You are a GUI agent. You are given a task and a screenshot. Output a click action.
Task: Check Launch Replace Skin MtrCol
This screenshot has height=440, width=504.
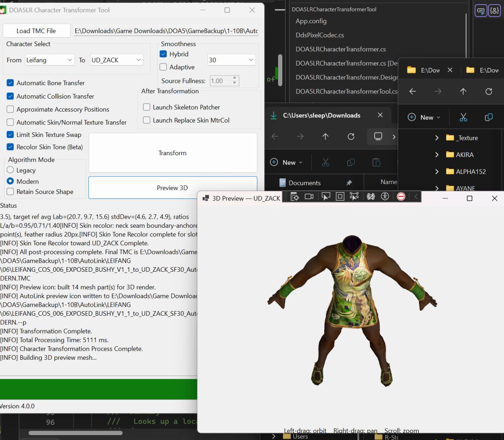click(147, 120)
